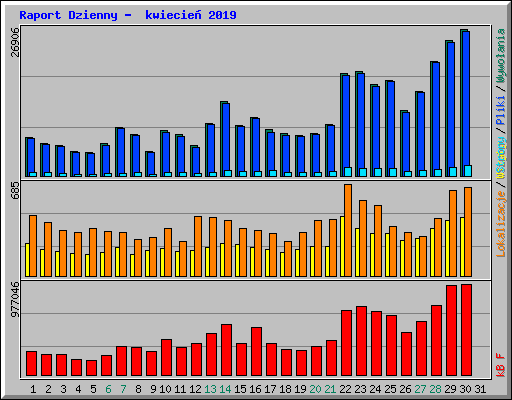This screenshot has height=400, width=512.
Task: Select the cyan bar for day 30
Action: [468, 171]
